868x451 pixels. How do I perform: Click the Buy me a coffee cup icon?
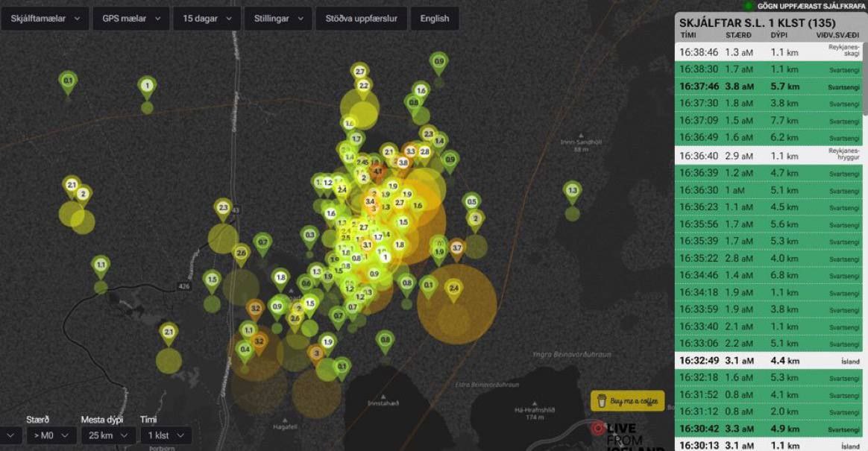point(602,400)
